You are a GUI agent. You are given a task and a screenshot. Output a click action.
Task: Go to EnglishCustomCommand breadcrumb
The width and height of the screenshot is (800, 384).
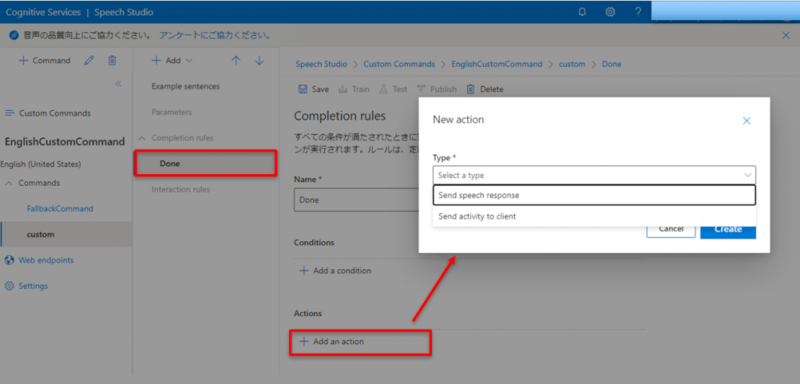[x=497, y=64]
